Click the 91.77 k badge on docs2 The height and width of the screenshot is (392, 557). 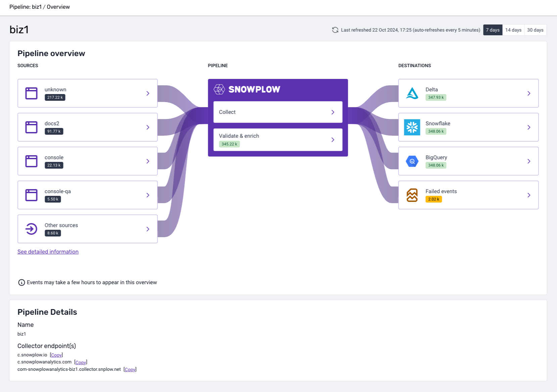[54, 131]
